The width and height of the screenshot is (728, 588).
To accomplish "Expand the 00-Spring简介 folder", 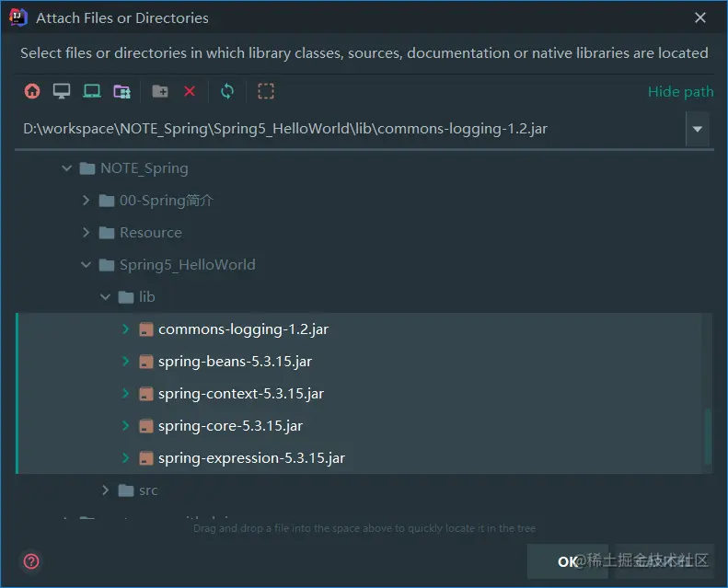I will click(86, 200).
